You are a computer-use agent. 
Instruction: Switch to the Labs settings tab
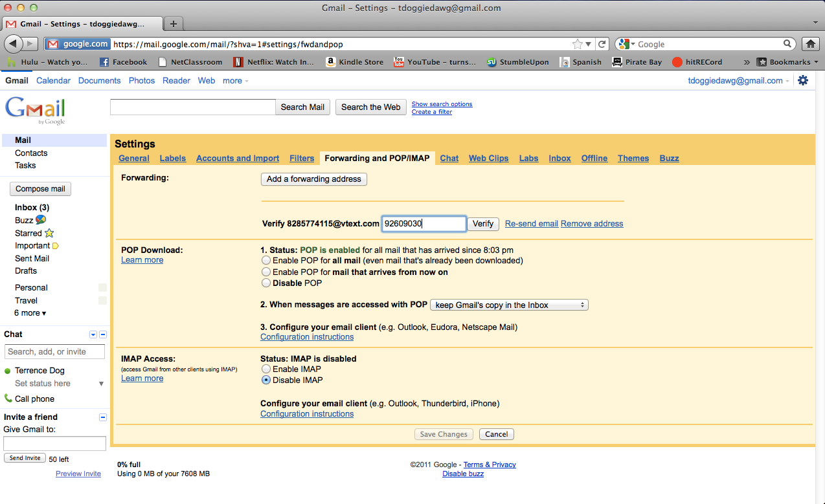(528, 158)
